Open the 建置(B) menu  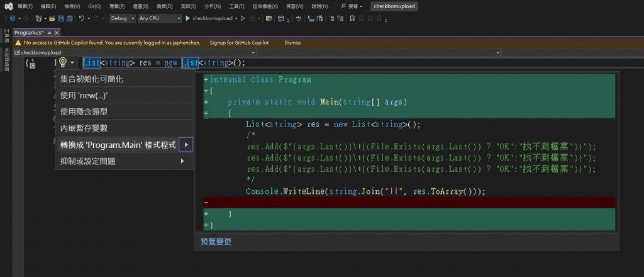tap(140, 6)
